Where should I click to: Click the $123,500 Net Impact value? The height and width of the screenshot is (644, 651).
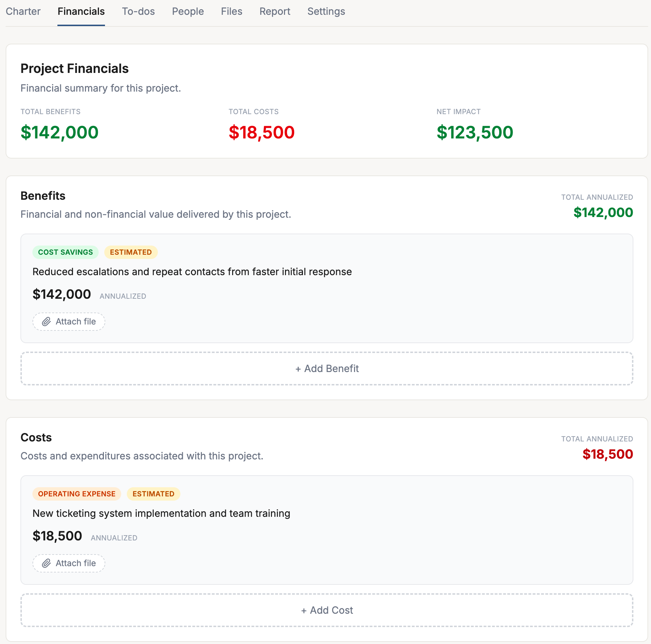pos(475,132)
